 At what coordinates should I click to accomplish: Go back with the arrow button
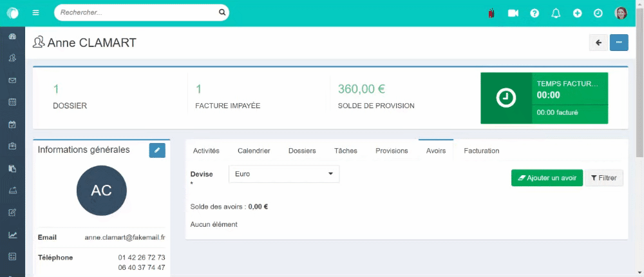click(598, 43)
